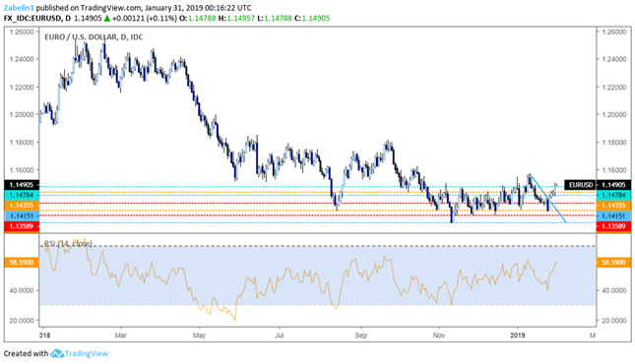Select the red 1.13589 price label on left axis
Viewport: 635px width, 364px height.
pos(22,226)
